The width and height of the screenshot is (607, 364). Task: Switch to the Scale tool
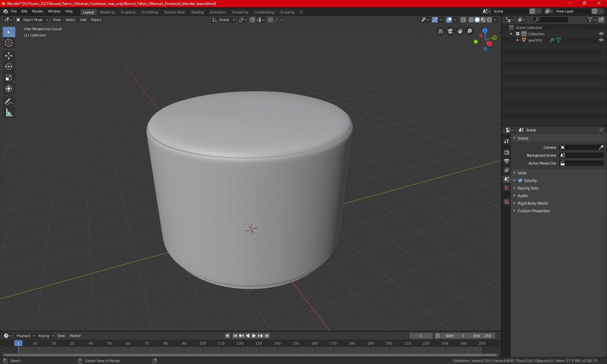tap(9, 78)
